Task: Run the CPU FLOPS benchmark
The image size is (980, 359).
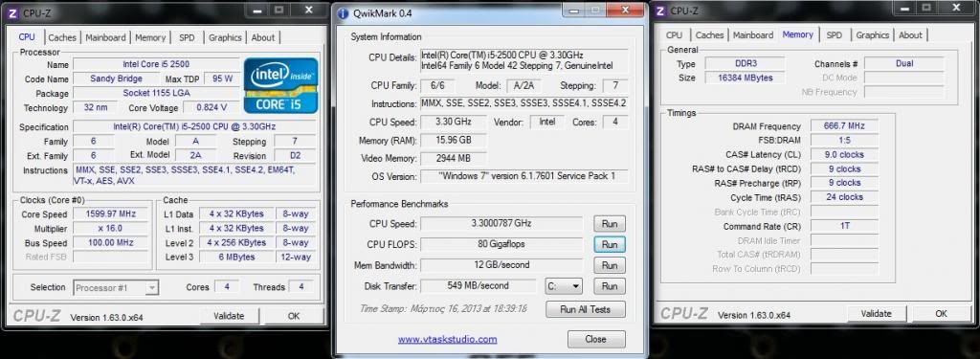Action: [x=610, y=244]
